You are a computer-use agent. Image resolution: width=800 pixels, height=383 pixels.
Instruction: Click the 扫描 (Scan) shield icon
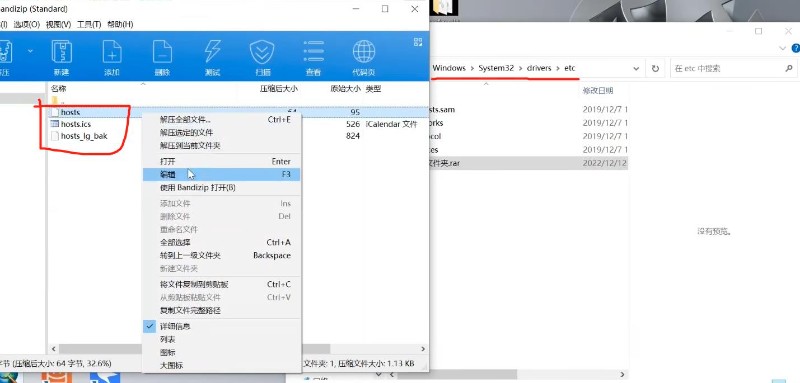click(262, 52)
